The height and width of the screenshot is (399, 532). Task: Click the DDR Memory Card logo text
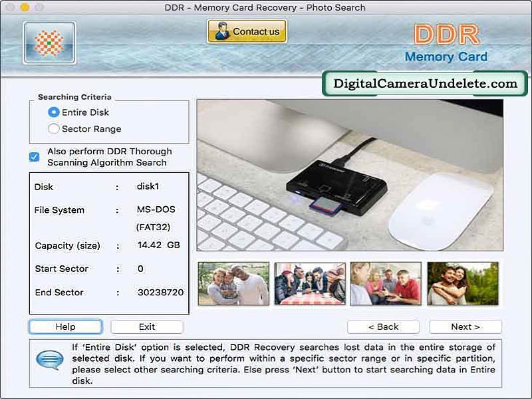click(x=446, y=43)
